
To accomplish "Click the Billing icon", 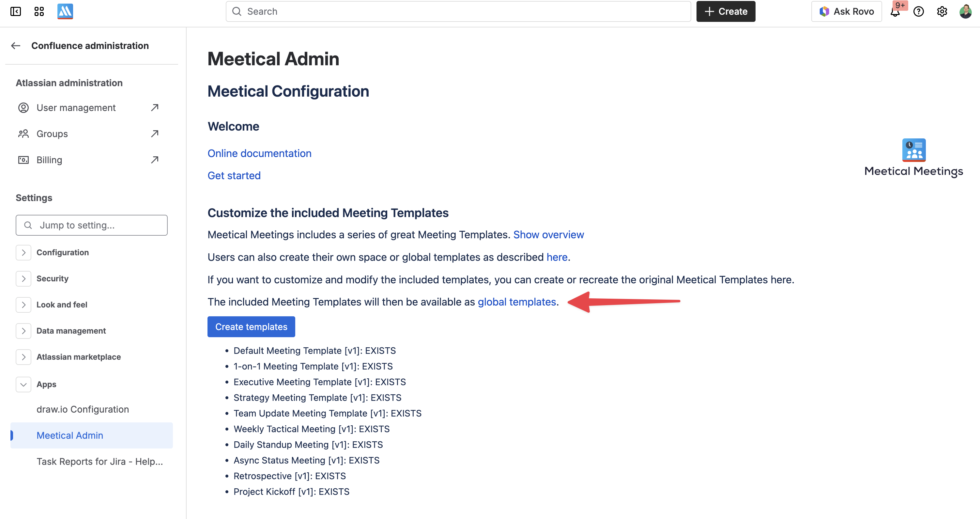I will click(23, 160).
